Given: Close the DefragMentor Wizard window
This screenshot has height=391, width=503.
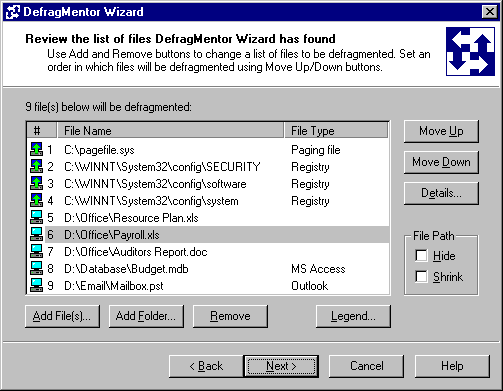Looking at the screenshot, I should point(489,12).
